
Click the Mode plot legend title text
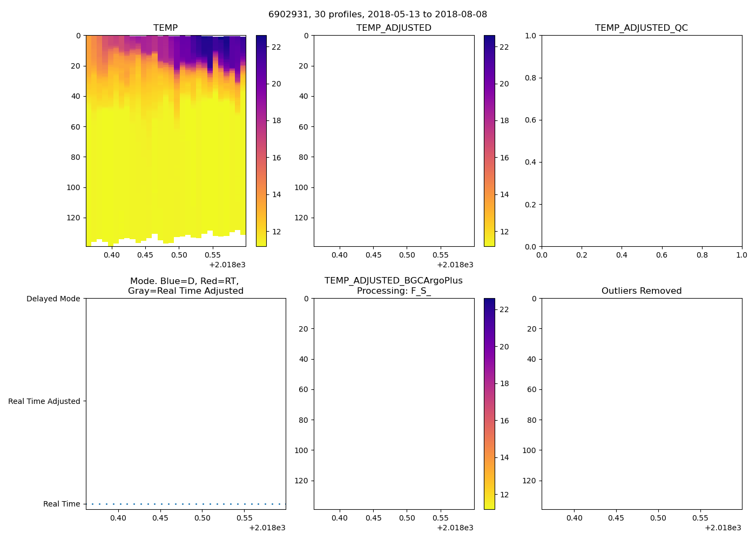tap(185, 286)
